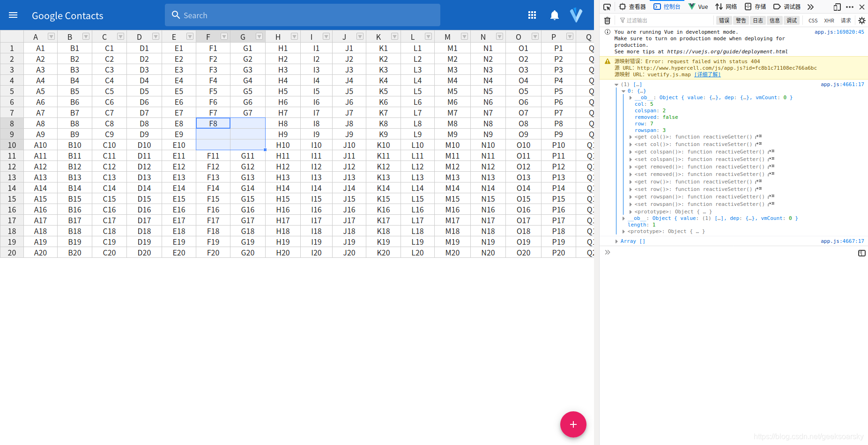Select row header 20

12,253
